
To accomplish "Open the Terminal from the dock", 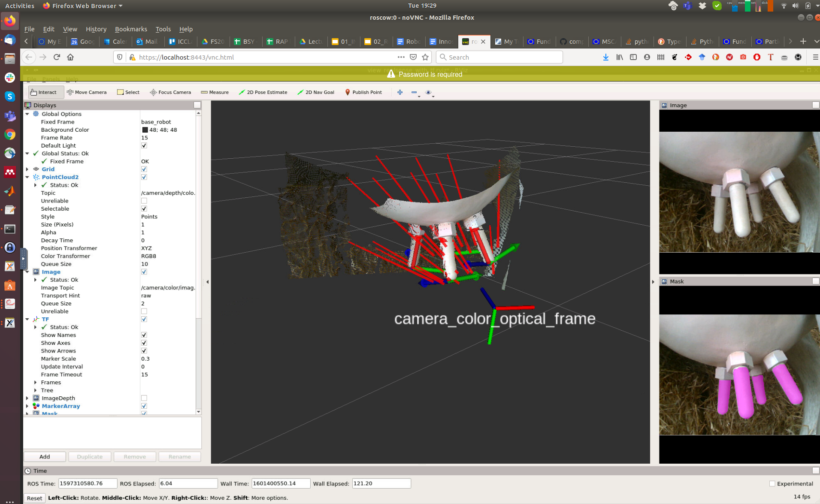I will 10,229.
